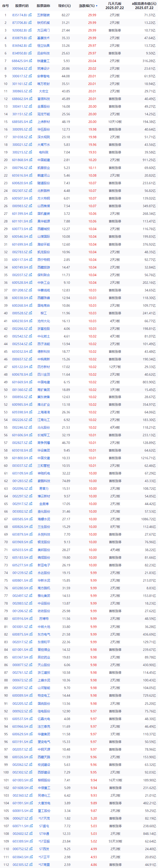Open the chart icon beside 688662.SH
Viewport: 158px width, 868px height.
pos(30,99)
